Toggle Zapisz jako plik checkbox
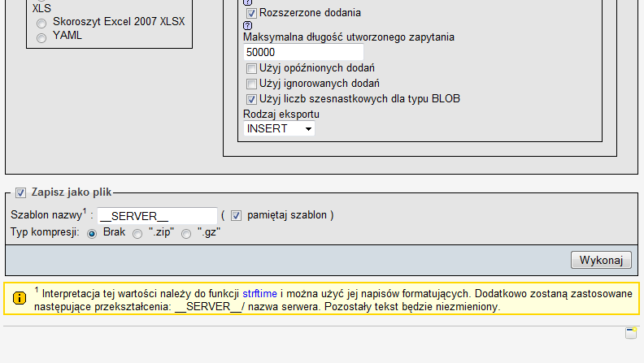 [20, 192]
